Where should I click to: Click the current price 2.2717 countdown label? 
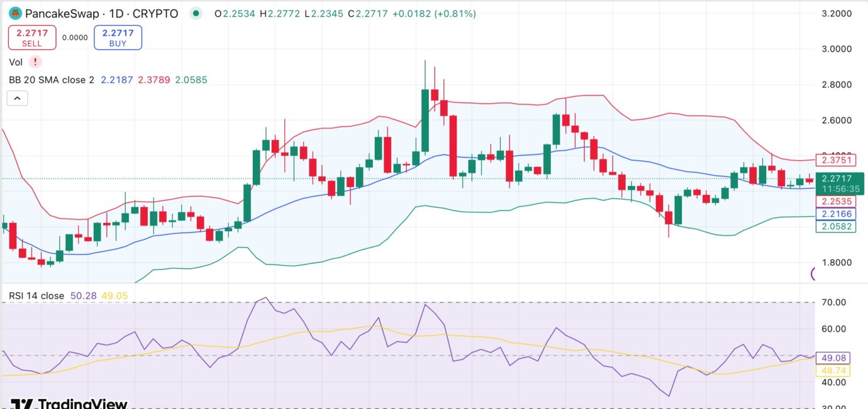click(x=840, y=183)
